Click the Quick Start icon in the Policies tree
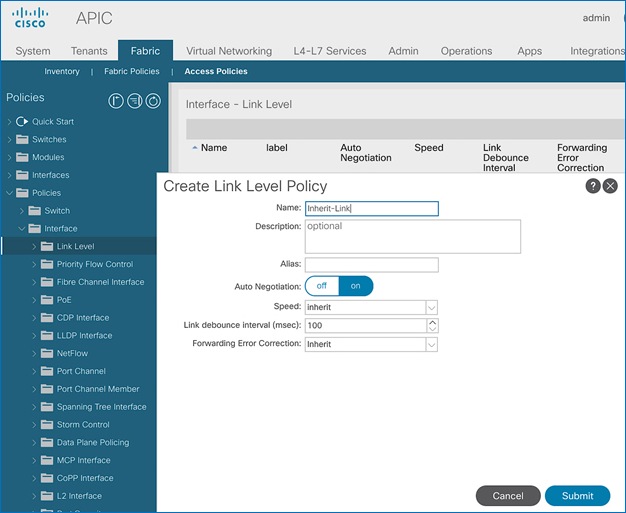 tap(22, 122)
